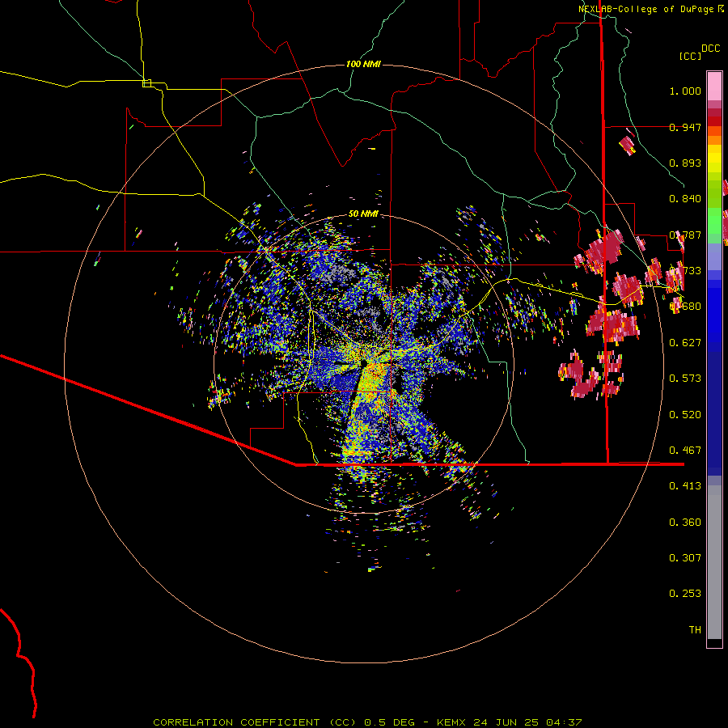Pick the dark navy segment of the color bar

click(714, 408)
